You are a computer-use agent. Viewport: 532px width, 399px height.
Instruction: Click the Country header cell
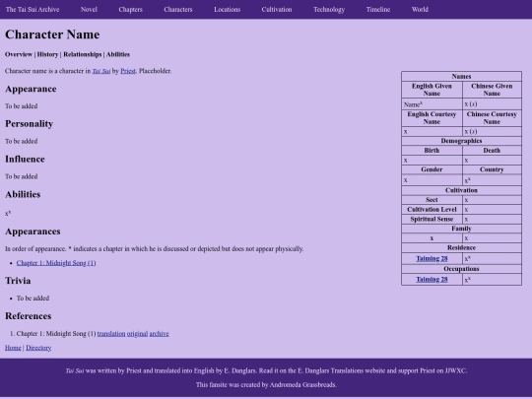[492, 169]
